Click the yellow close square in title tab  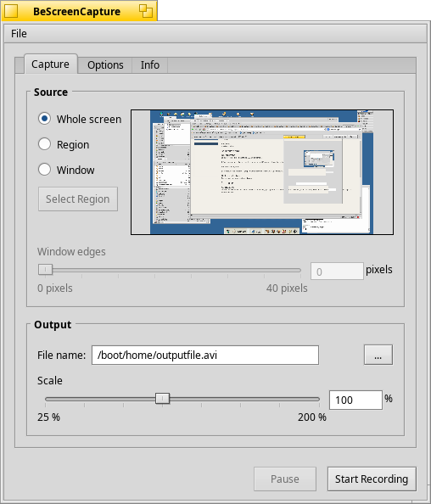(11, 11)
